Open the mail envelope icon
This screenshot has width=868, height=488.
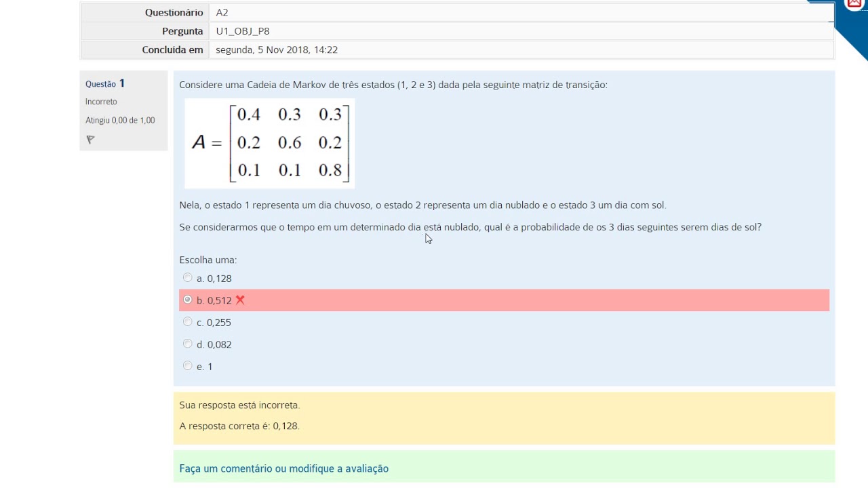click(854, 3)
